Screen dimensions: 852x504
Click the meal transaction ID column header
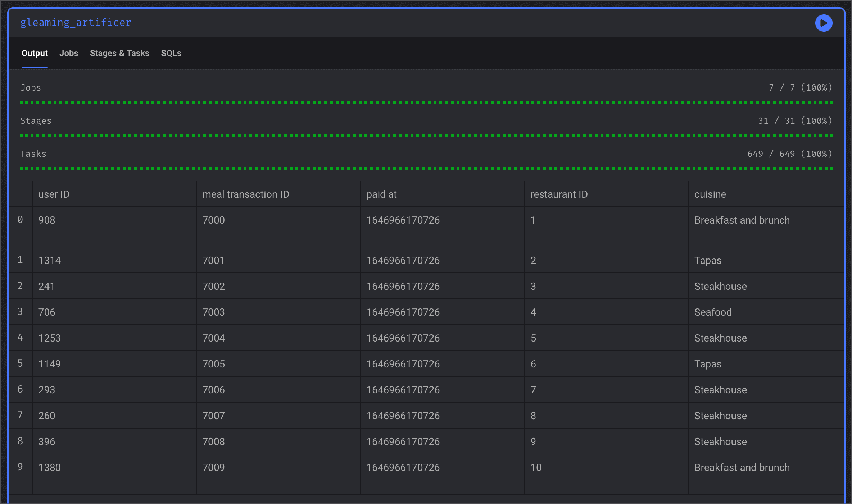tap(245, 194)
